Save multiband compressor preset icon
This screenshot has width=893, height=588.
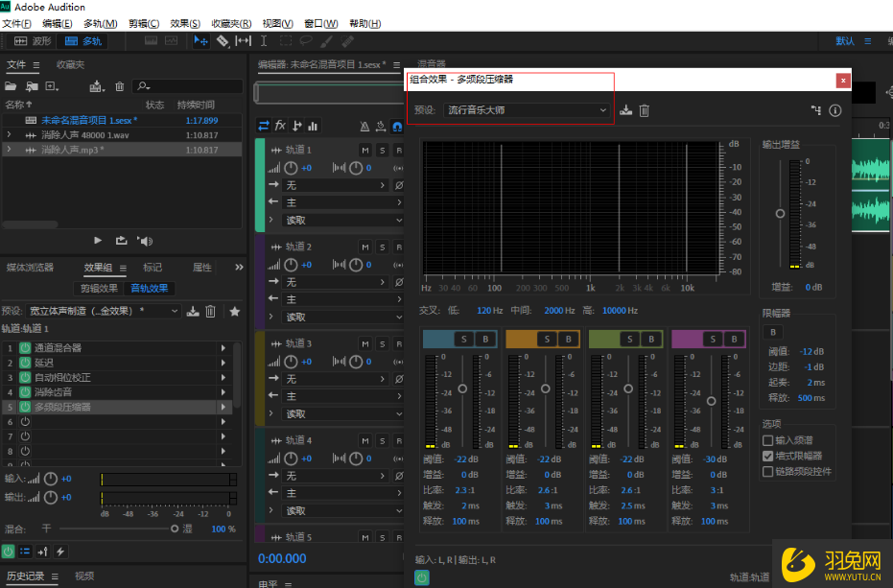point(626,110)
